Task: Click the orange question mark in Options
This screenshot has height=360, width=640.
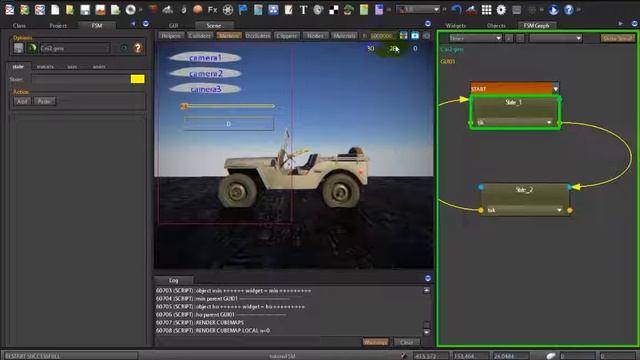Action: (138, 48)
